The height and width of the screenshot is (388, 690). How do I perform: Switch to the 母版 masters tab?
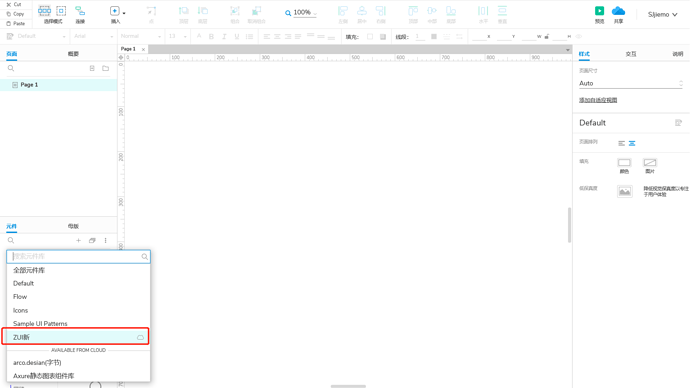click(73, 226)
